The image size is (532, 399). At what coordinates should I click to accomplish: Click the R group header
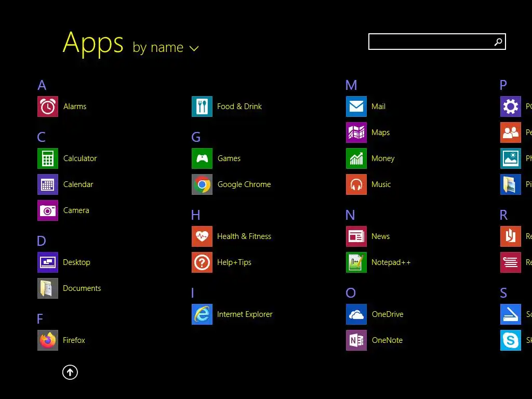tap(504, 215)
